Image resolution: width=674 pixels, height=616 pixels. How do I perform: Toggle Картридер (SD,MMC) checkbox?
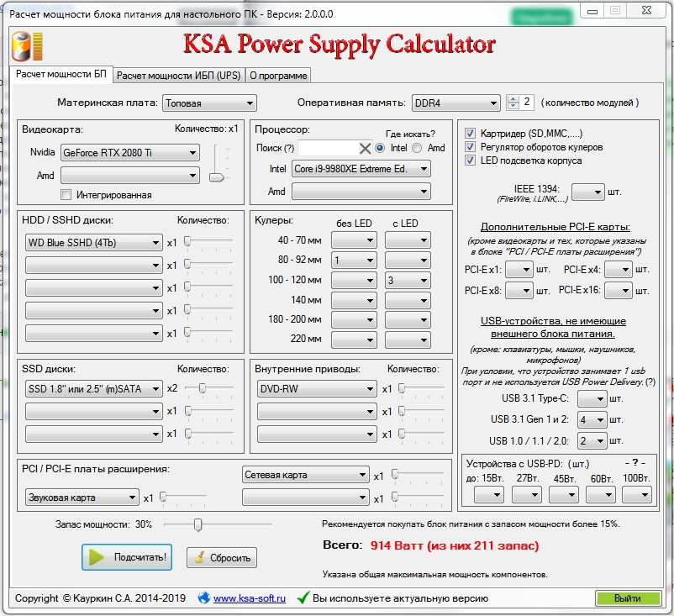[471, 133]
